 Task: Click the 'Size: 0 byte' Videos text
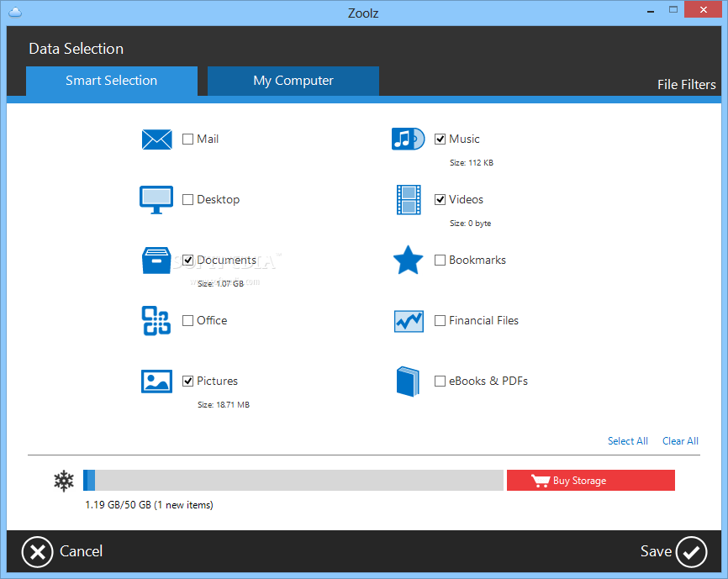tap(470, 224)
